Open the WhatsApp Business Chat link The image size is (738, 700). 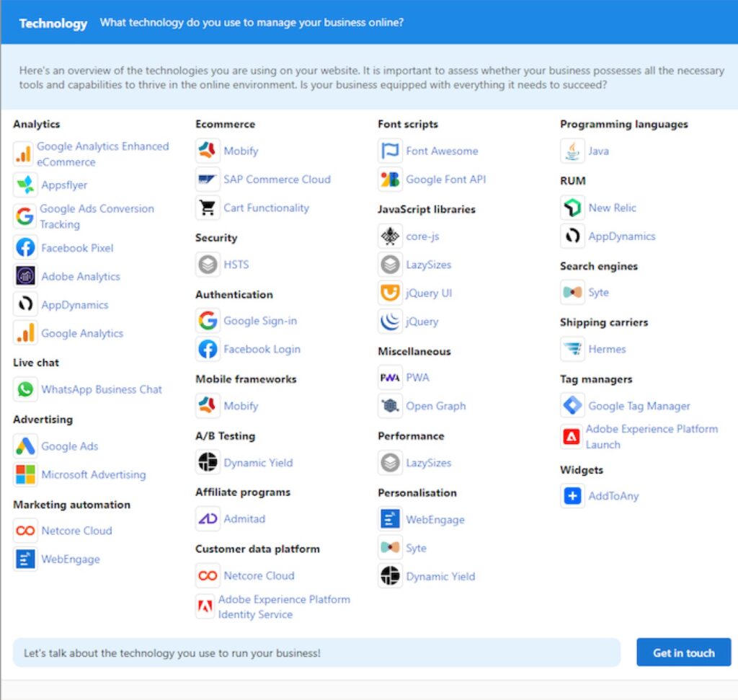[x=101, y=390]
